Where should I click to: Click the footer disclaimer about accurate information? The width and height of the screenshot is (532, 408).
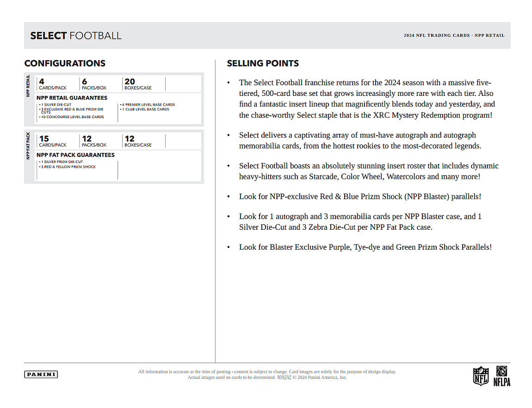click(267, 372)
